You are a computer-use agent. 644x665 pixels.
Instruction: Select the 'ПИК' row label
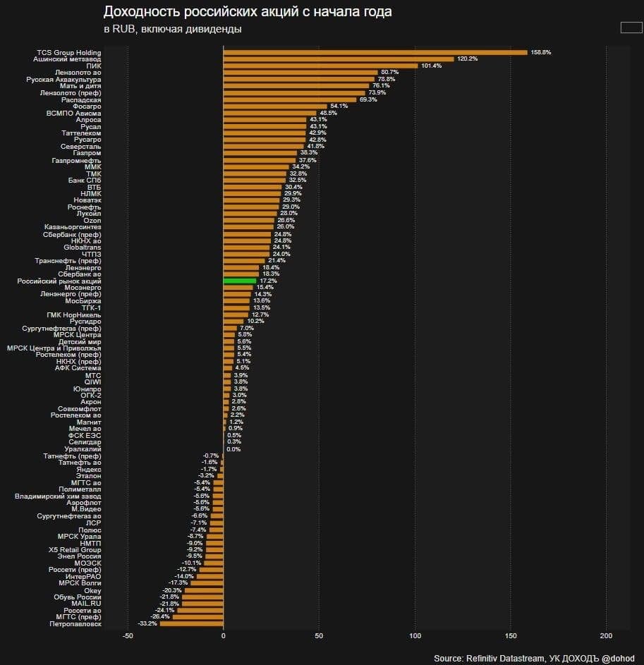click(94, 66)
